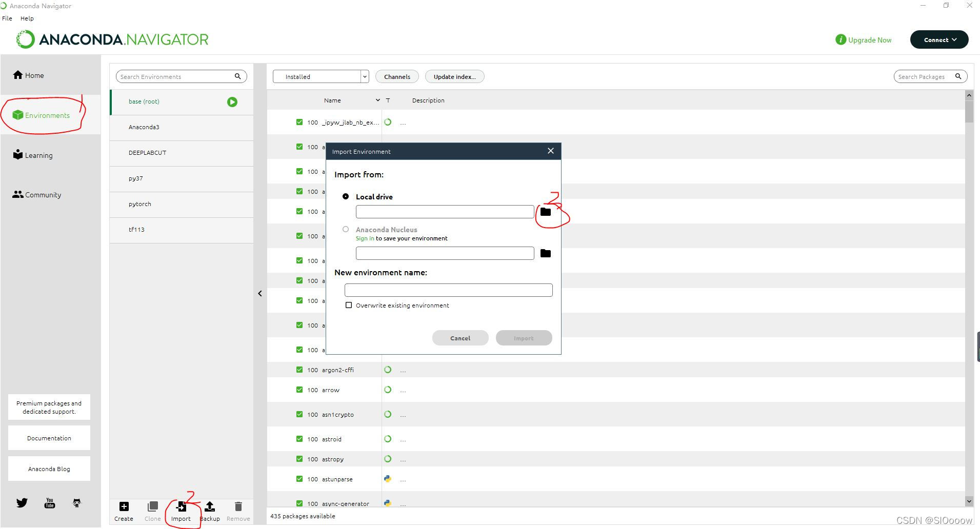Click the Backup environment icon
The image size is (980, 529).
210,507
